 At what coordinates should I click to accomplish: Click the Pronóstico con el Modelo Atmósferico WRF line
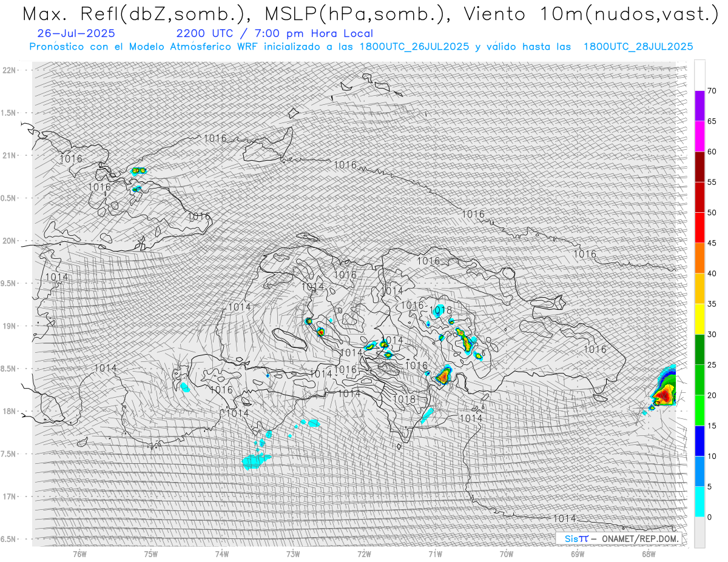pyautogui.click(x=361, y=47)
